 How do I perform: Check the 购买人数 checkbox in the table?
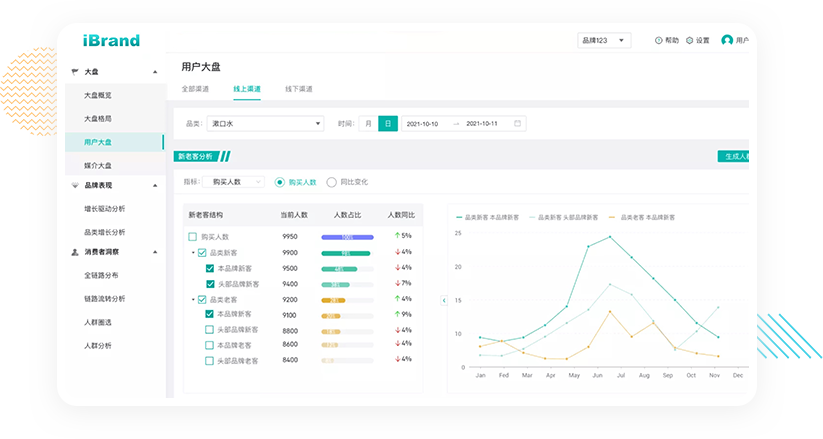coord(193,237)
